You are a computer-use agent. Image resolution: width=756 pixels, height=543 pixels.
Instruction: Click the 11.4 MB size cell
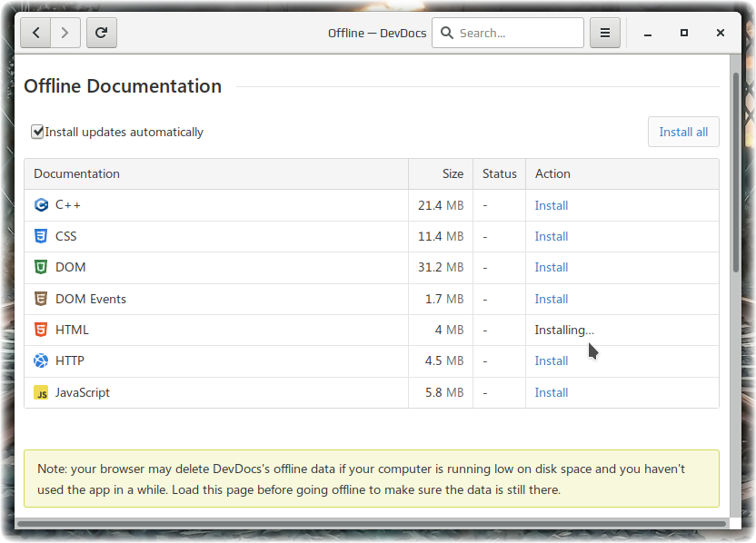point(441,236)
